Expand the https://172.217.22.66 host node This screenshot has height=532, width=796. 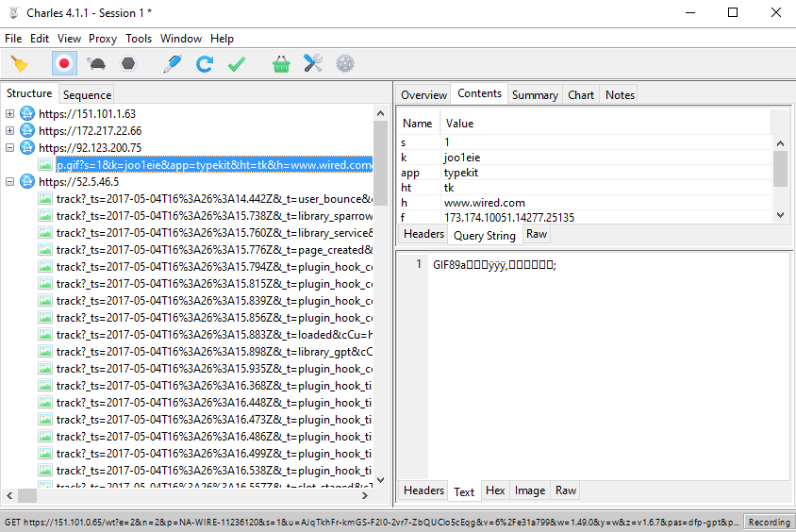pyautogui.click(x=10, y=131)
